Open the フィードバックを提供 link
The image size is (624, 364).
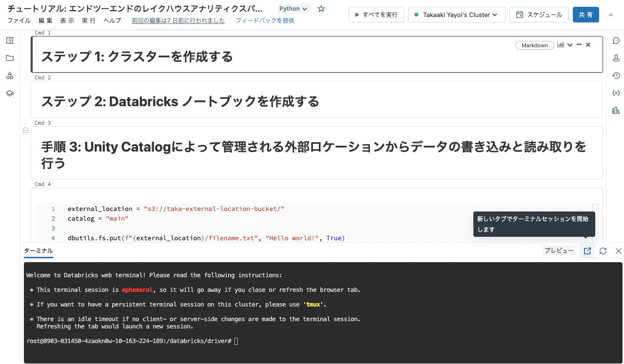click(265, 20)
